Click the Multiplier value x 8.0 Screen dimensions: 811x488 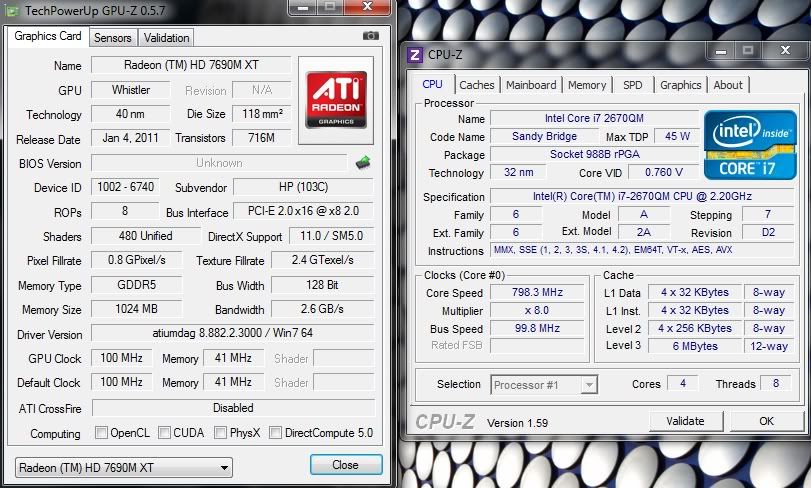(537, 311)
